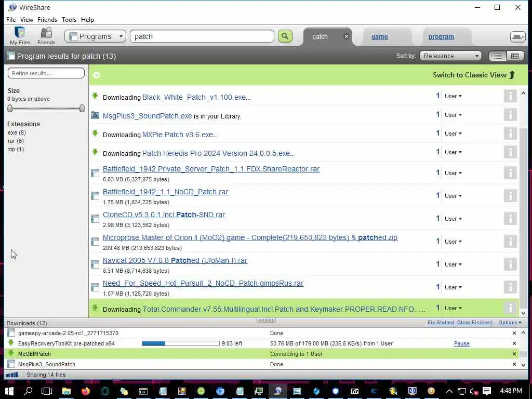Expand User menu for Black_White_Patch

point(453,96)
